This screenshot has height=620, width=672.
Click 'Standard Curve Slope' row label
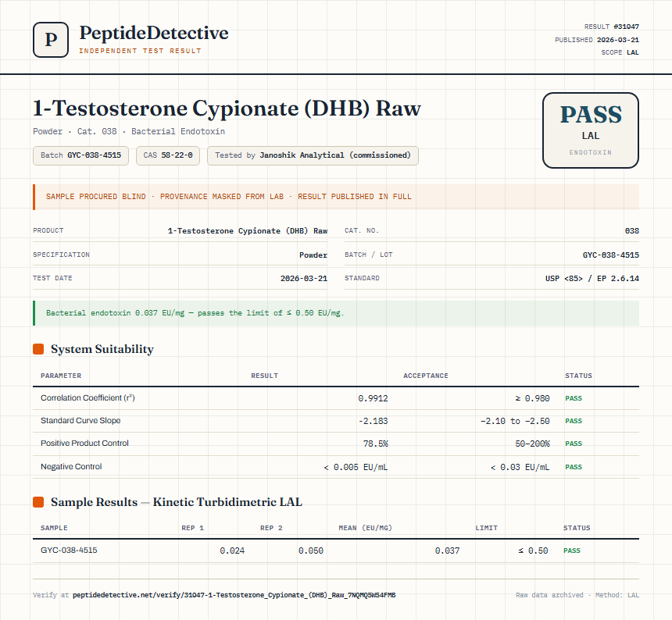click(80, 420)
